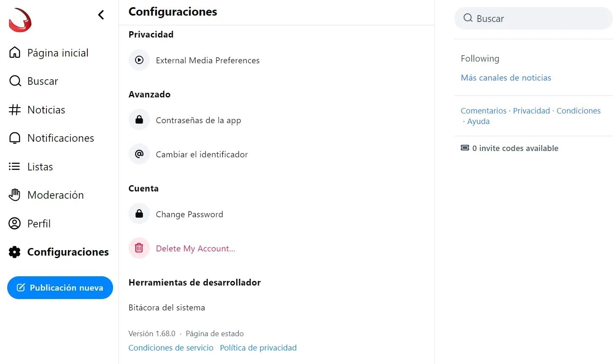616x364 pixels.
Task: Open the Política de privacidad link
Action: pos(258,348)
